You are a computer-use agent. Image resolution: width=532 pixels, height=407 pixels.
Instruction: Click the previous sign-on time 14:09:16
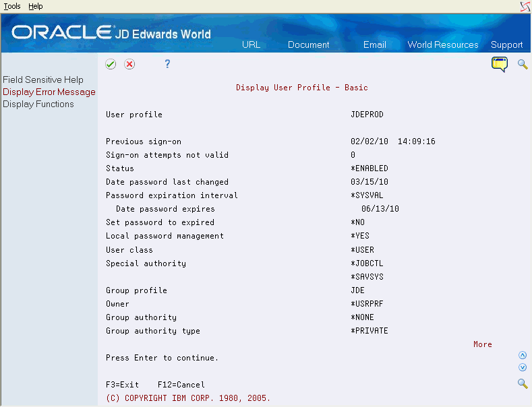pos(416,142)
